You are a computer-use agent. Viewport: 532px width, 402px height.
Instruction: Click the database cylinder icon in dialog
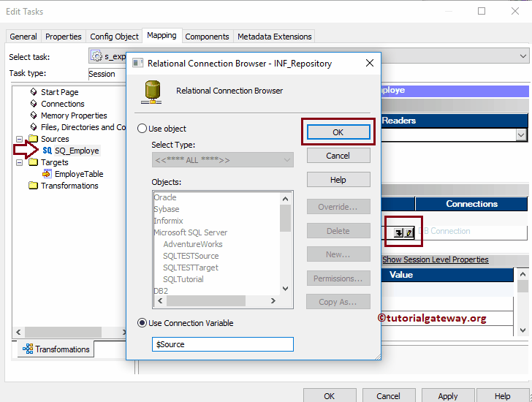point(152,92)
